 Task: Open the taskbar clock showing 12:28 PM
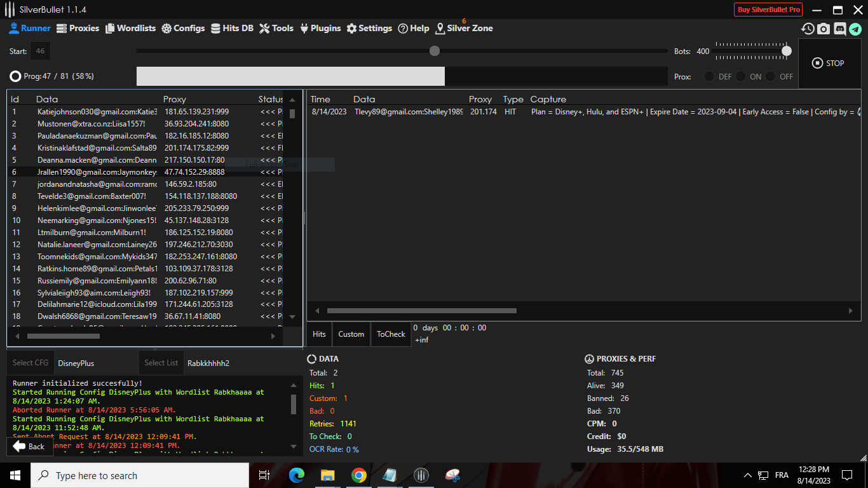coord(813,470)
